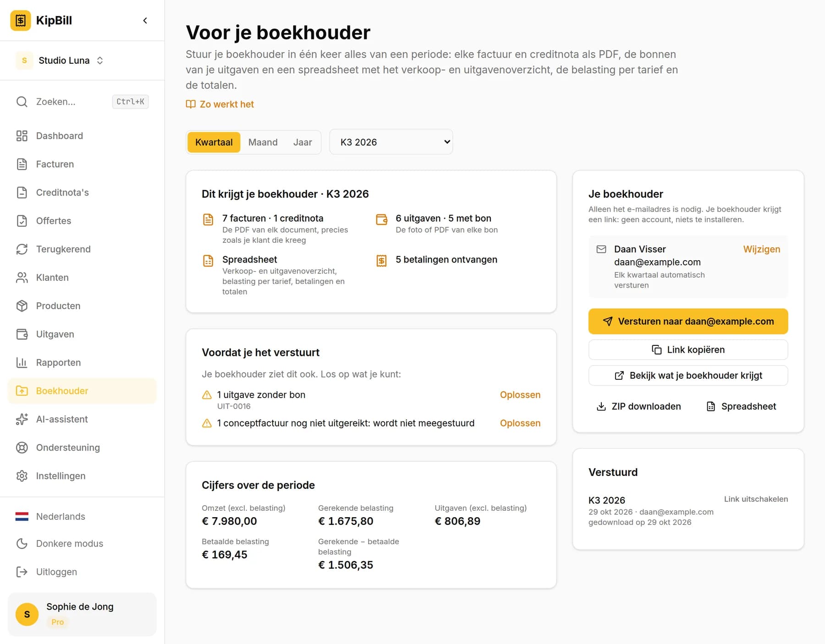This screenshot has height=644, width=825.
Task: Select Boekhouder in the sidebar
Action: click(82, 391)
